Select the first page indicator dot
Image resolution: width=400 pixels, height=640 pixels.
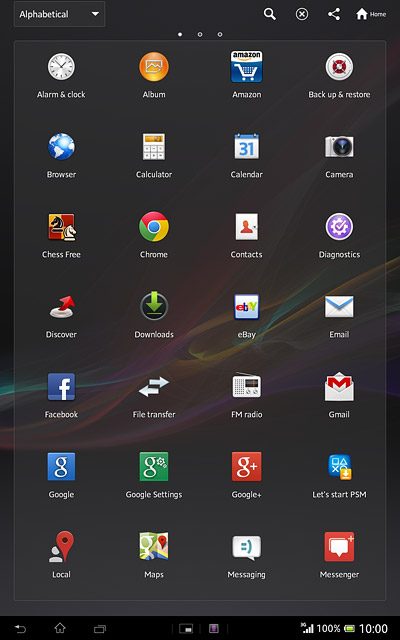tap(180, 34)
